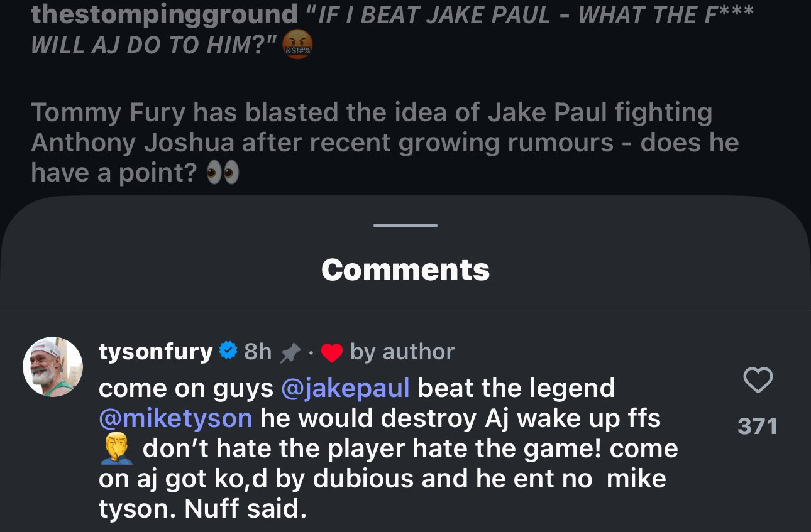Tap the tysonfury username

pos(155,352)
